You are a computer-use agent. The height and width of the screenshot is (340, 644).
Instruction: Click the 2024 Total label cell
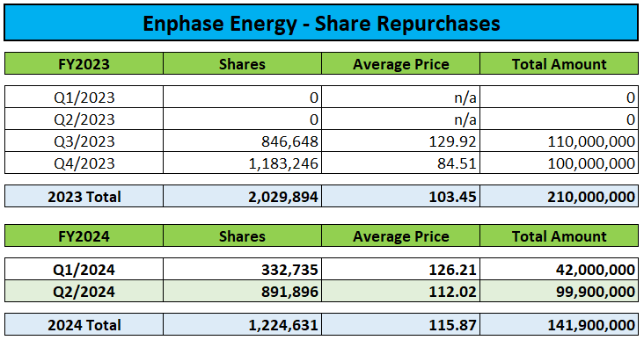[84, 324]
